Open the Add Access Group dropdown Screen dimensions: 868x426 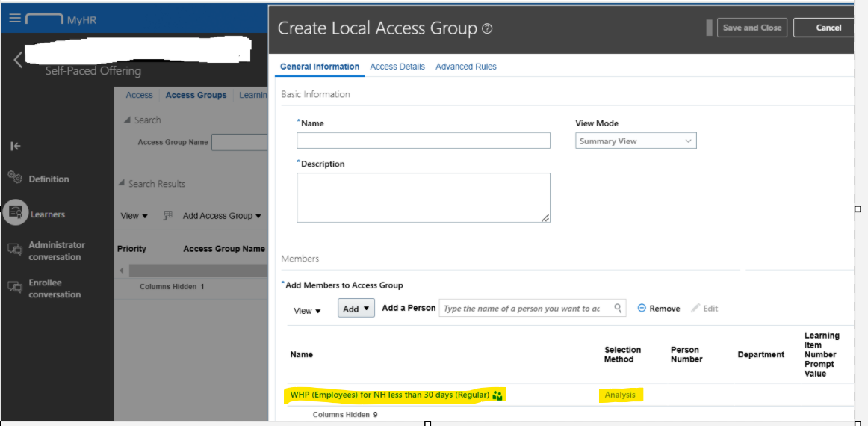coord(222,215)
